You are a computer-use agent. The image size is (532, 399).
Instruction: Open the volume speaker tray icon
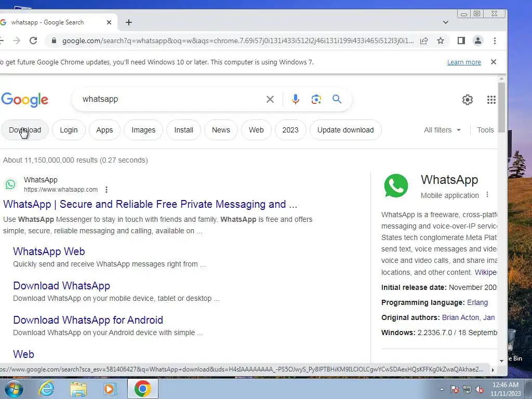click(x=480, y=390)
